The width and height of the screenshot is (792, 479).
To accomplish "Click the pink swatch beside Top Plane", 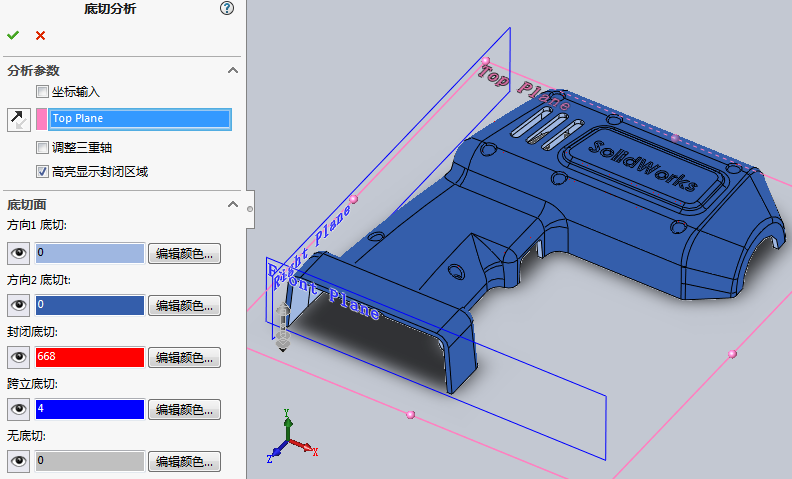I will click(41, 119).
